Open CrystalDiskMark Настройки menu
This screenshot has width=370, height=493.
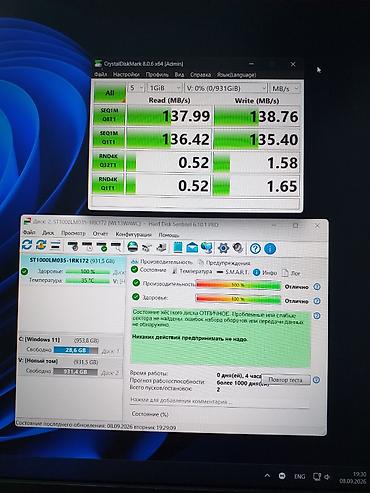(126, 74)
